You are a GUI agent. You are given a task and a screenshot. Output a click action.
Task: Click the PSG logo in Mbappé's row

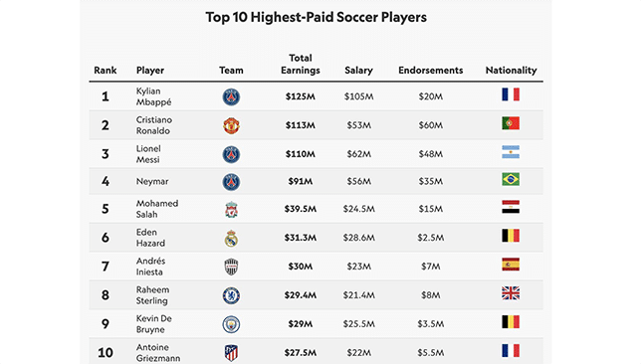point(231,96)
